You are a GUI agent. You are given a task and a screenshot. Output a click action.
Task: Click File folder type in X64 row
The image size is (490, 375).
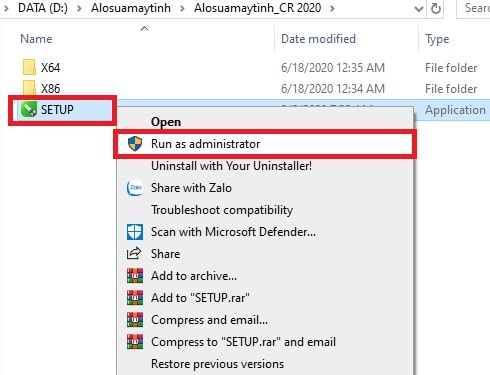click(451, 68)
